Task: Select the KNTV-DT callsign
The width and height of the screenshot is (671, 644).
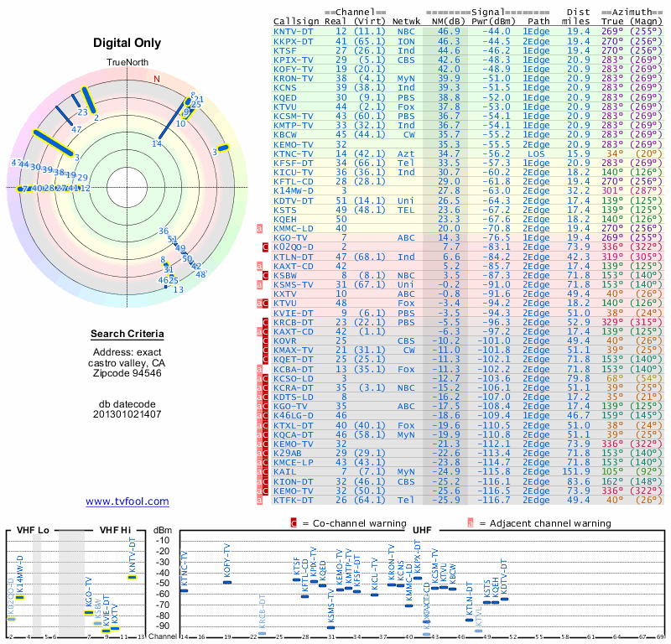Action: coord(293,32)
